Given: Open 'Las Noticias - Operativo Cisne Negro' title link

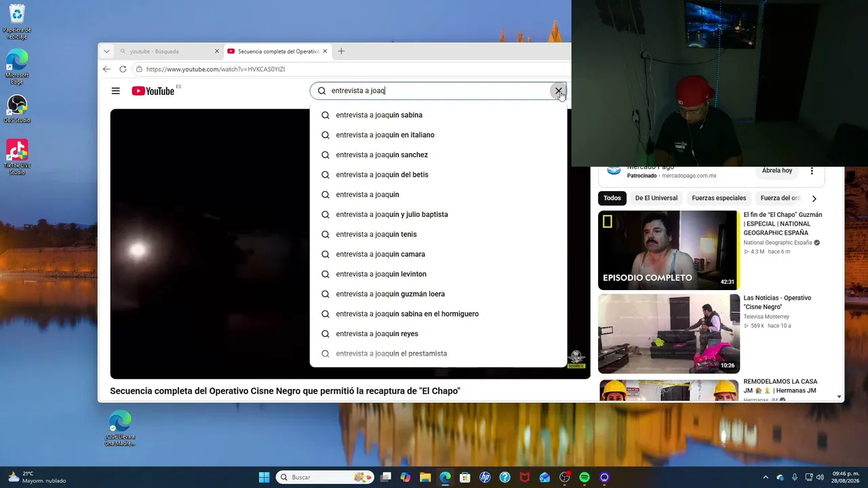Looking at the screenshot, I should tap(777, 302).
